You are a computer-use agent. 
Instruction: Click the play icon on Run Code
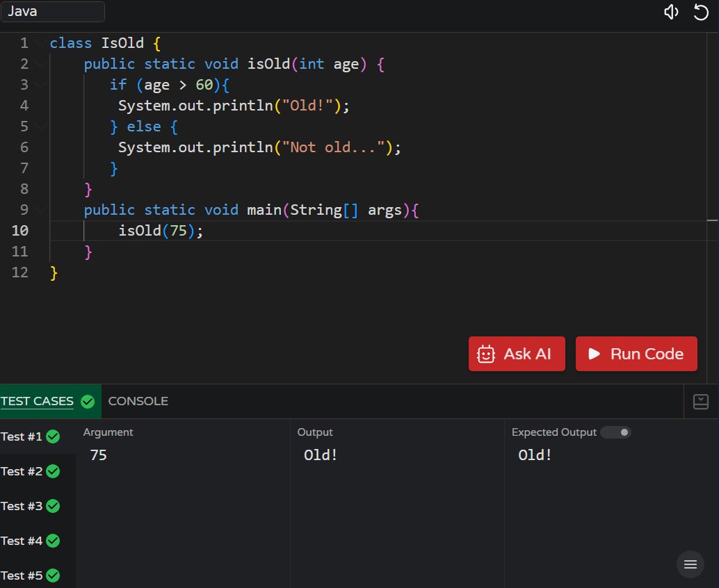click(x=595, y=353)
